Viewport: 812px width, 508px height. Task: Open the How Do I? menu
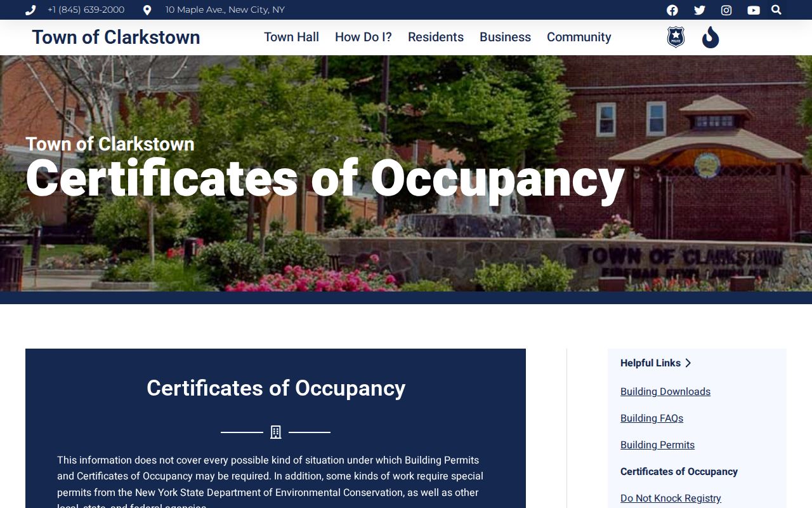[363, 37]
